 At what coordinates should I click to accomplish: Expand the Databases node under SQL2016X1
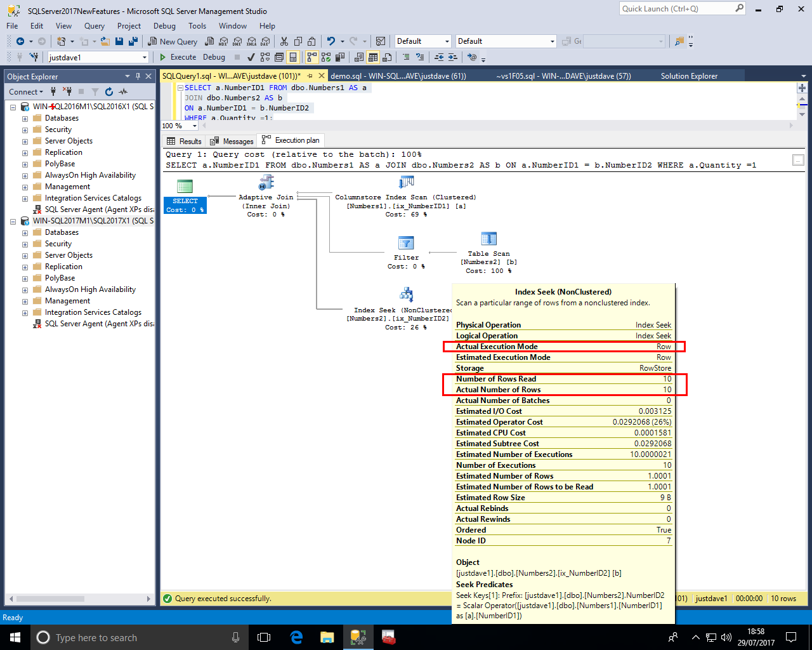coord(25,119)
